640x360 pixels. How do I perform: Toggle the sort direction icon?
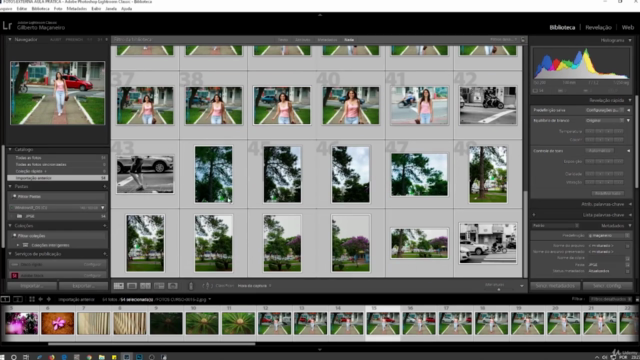[x=206, y=286]
